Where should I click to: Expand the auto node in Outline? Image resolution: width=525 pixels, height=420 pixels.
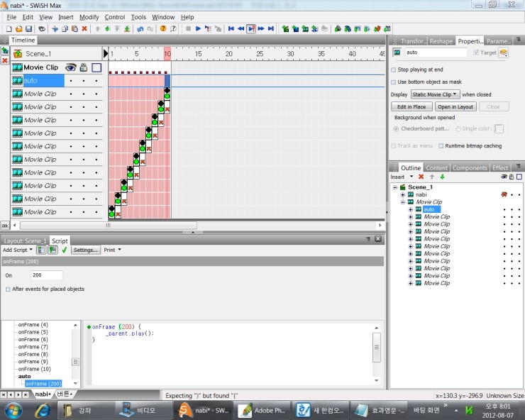pos(411,209)
